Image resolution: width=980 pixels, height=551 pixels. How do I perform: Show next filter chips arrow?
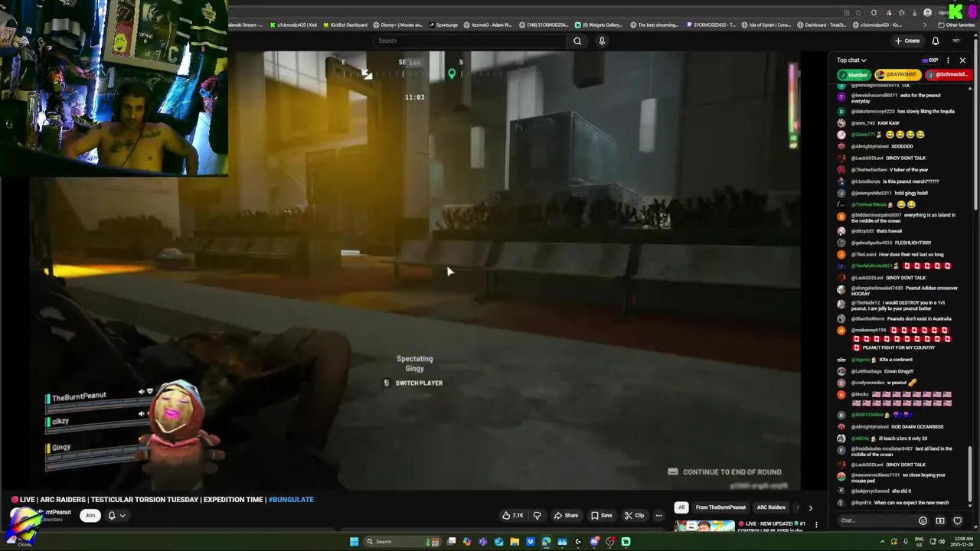[x=810, y=507]
